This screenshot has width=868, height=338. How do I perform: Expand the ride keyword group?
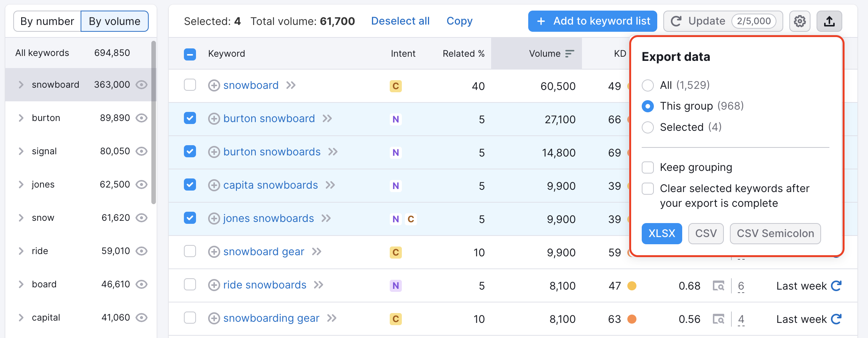[x=21, y=251]
